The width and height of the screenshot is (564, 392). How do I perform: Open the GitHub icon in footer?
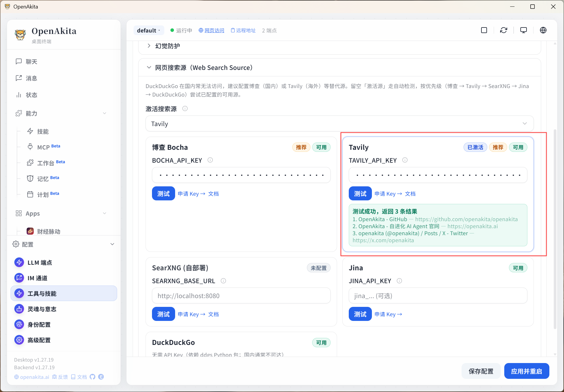pos(93,377)
